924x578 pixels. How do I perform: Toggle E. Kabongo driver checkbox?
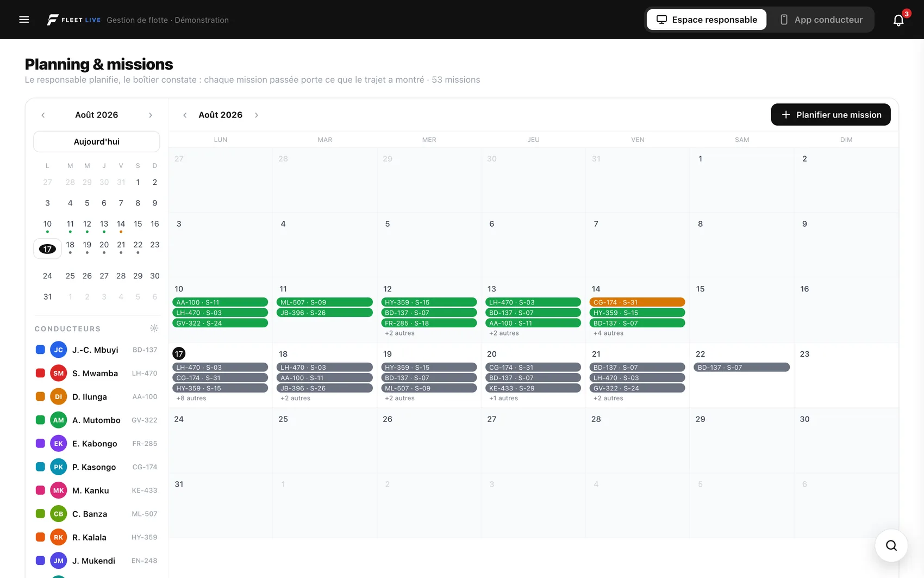click(40, 443)
